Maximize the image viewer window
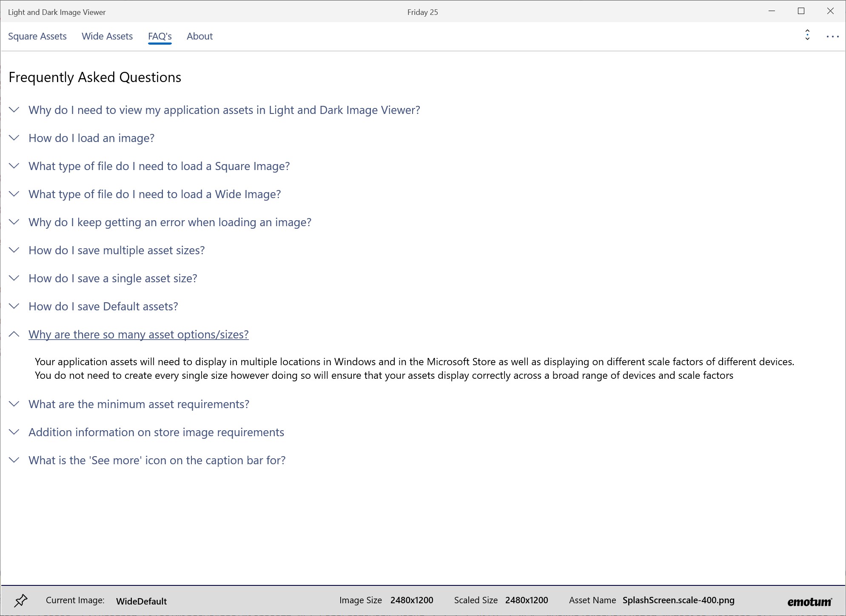846x616 pixels. point(801,11)
